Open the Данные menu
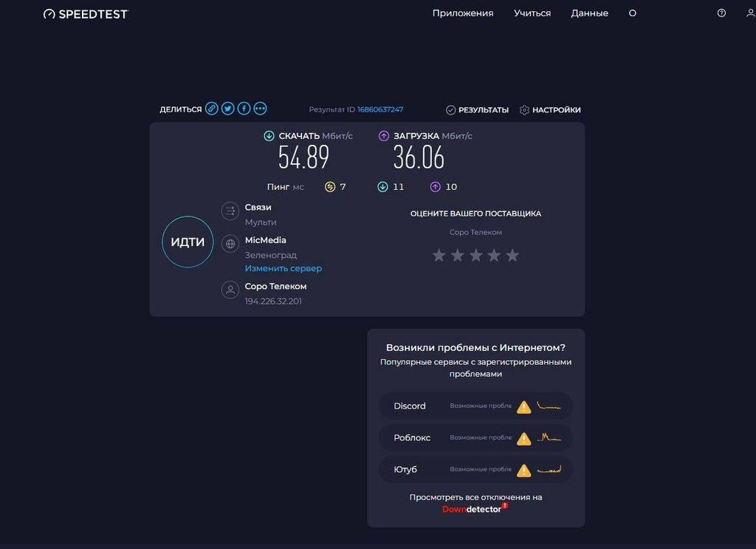This screenshot has height=549, width=756. coord(590,13)
